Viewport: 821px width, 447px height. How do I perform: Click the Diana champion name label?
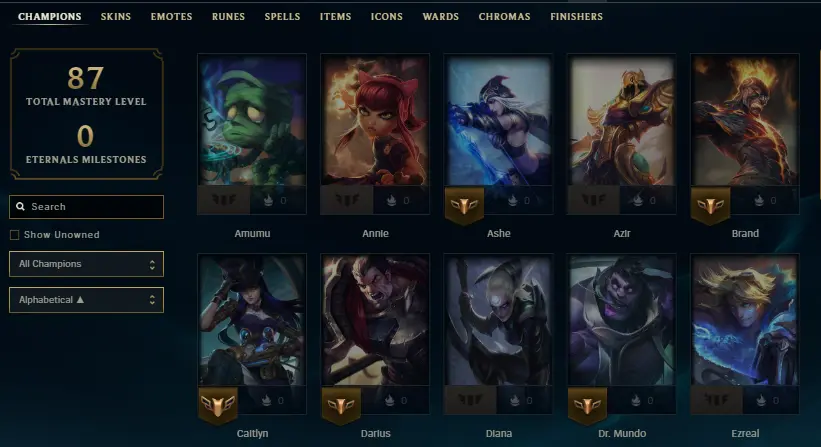pos(498,433)
